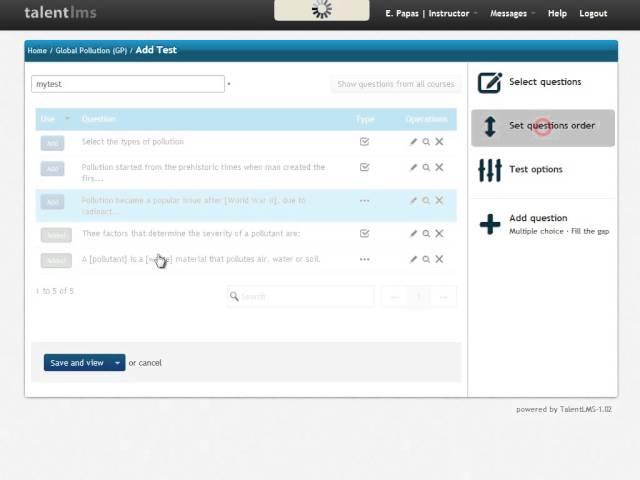Preview the 'A [pollutant] is a' question
The image size is (640, 480).
click(426, 259)
